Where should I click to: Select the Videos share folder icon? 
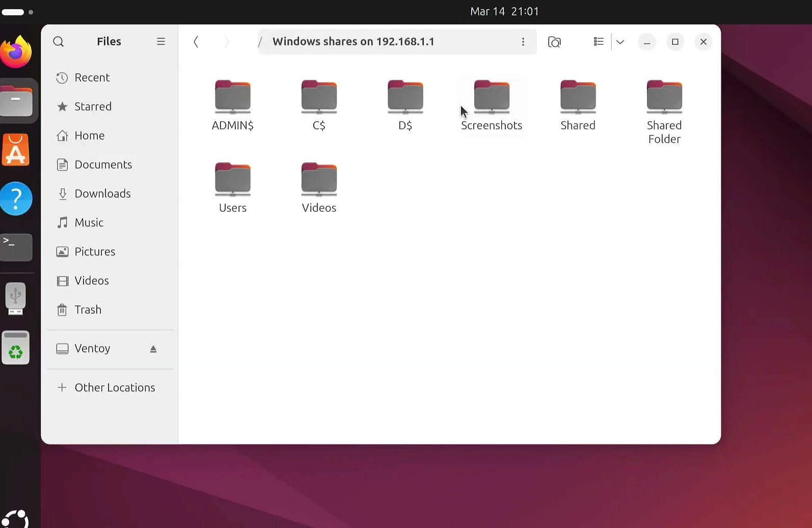pos(319,188)
